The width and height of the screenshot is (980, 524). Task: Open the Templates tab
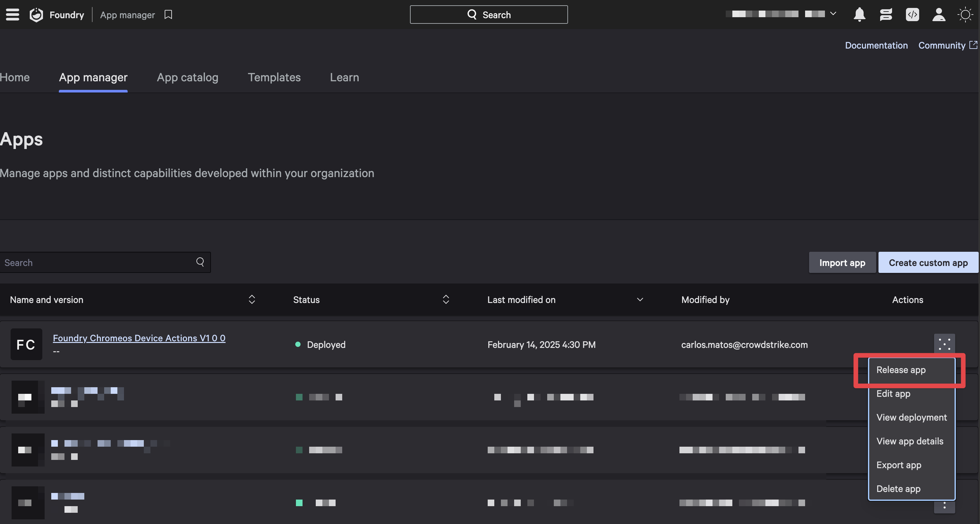(274, 77)
